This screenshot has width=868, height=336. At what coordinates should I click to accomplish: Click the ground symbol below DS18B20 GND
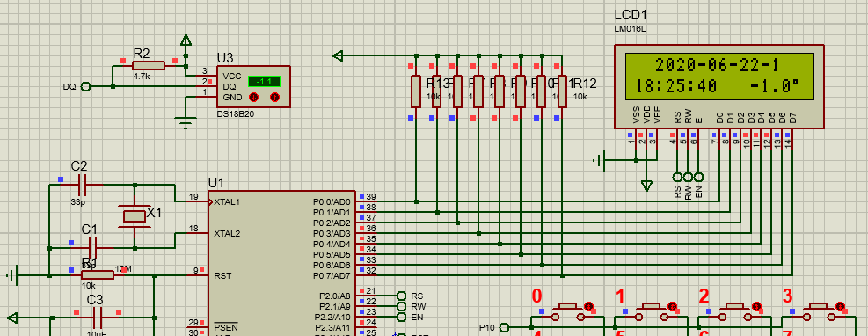pos(186,122)
